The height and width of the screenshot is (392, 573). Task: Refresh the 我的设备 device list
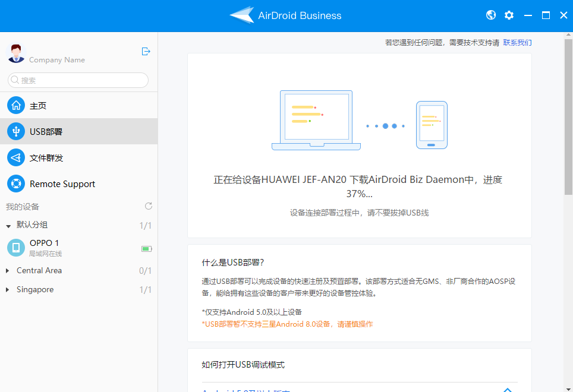[x=149, y=206]
